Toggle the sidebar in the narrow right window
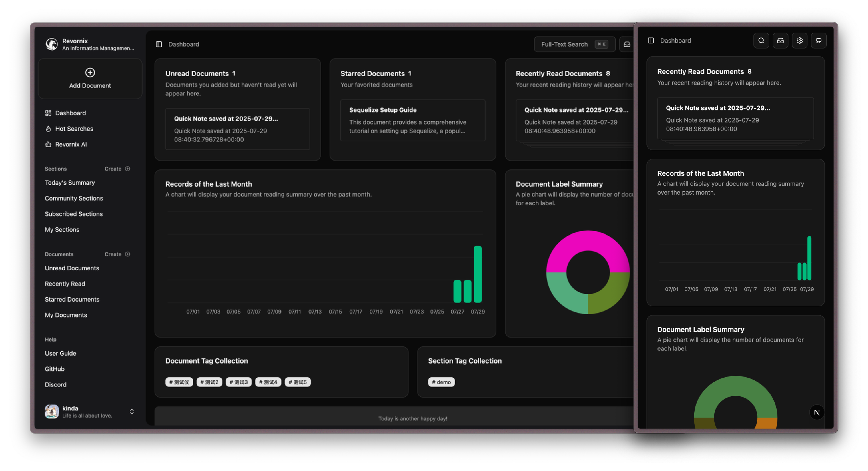The height and width of the screenshot is (471, 868). [x=651, y=41]
